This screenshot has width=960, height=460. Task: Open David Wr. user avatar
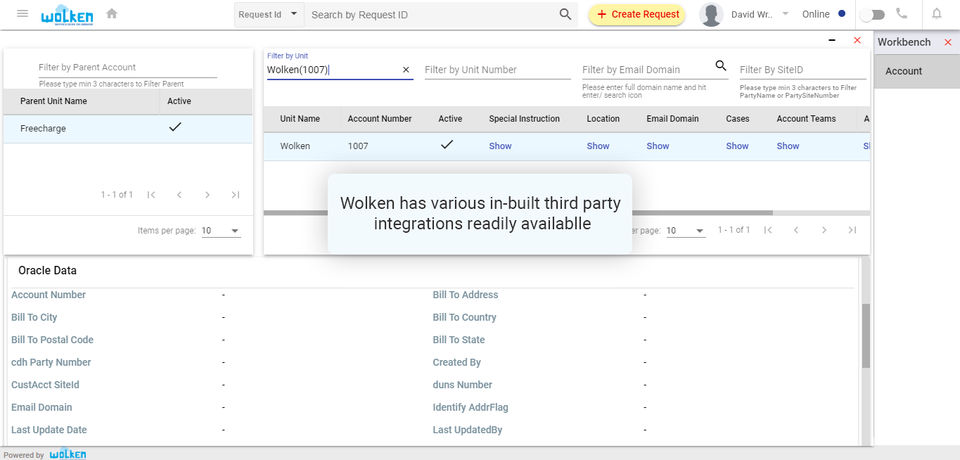711,14
